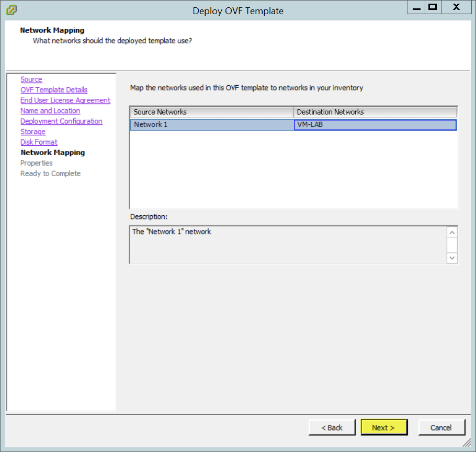Click the greyed Properties step
476x452 pixels.
37,163
